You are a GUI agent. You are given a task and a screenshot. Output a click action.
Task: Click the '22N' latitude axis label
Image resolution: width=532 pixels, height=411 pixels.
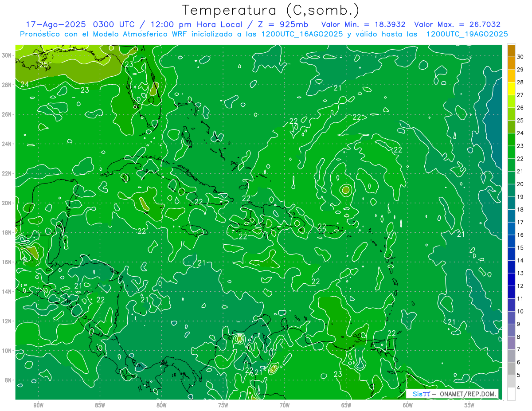7,173
